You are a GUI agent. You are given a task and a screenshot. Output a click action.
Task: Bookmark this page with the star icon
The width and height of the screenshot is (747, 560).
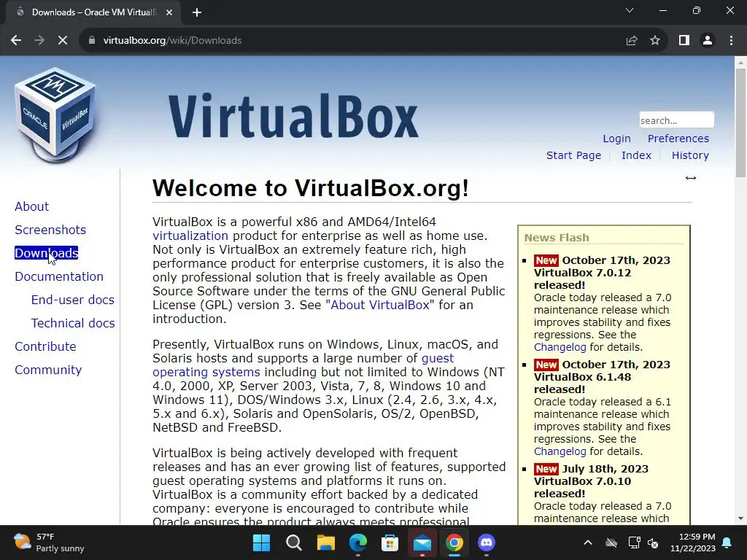point(655,41)
